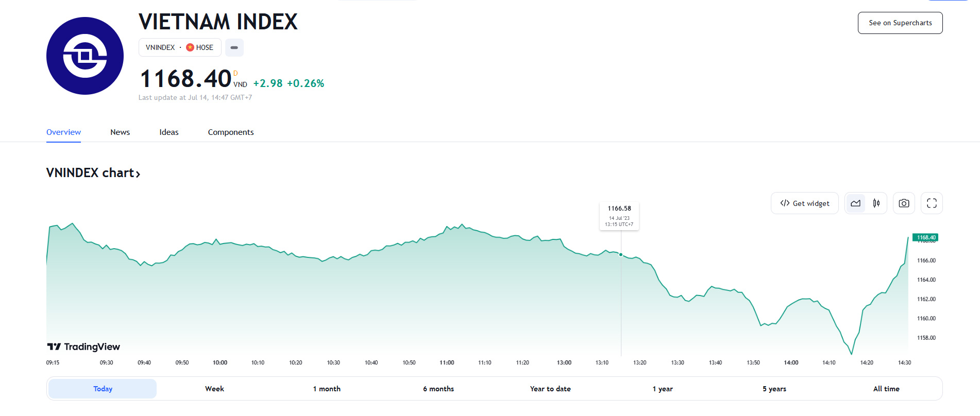
Task: Click the Vietnam Index logo
Action: click(x=85, y=56)
